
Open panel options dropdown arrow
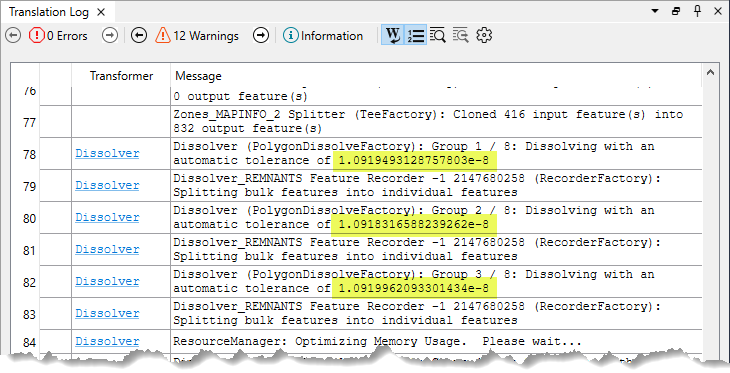click(655, 12)
